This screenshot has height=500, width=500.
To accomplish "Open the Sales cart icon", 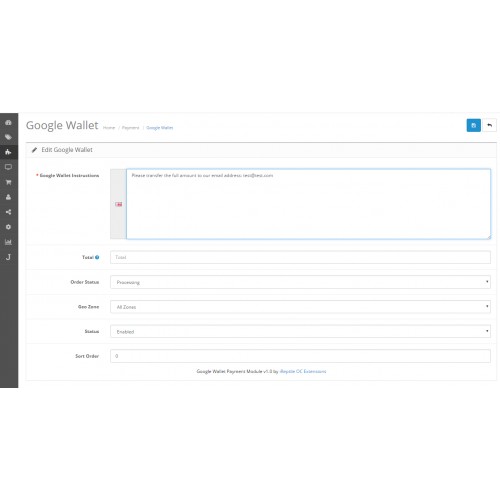I will coord(8,182).
